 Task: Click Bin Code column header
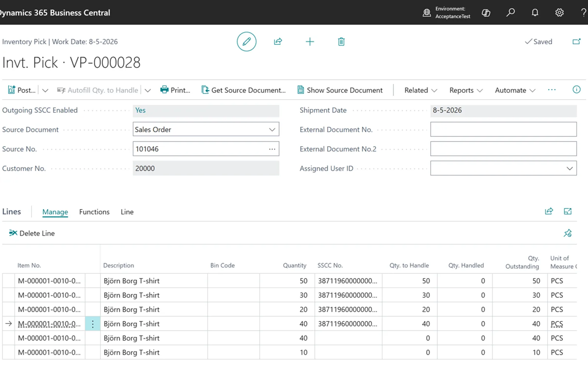tap(222, 265)
